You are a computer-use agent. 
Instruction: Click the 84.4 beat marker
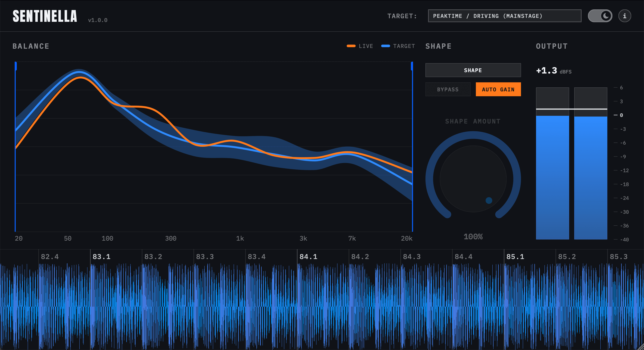(x=463, y=257)
